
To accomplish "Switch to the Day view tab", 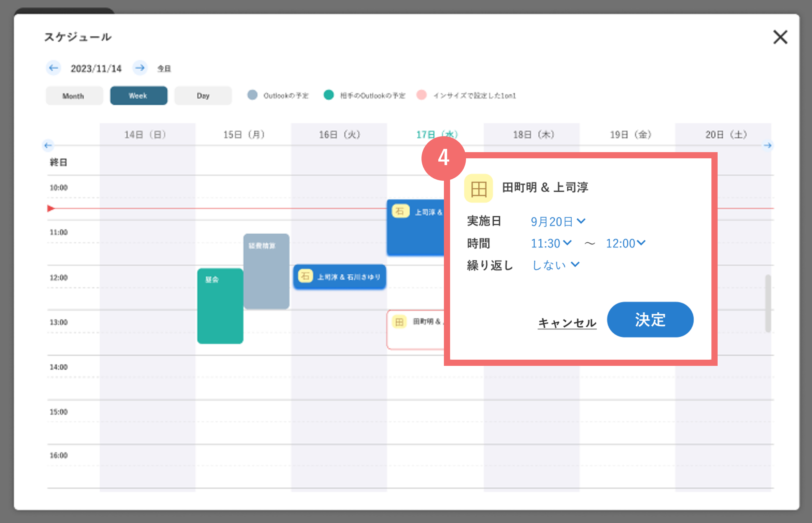I will pos(203,96).
